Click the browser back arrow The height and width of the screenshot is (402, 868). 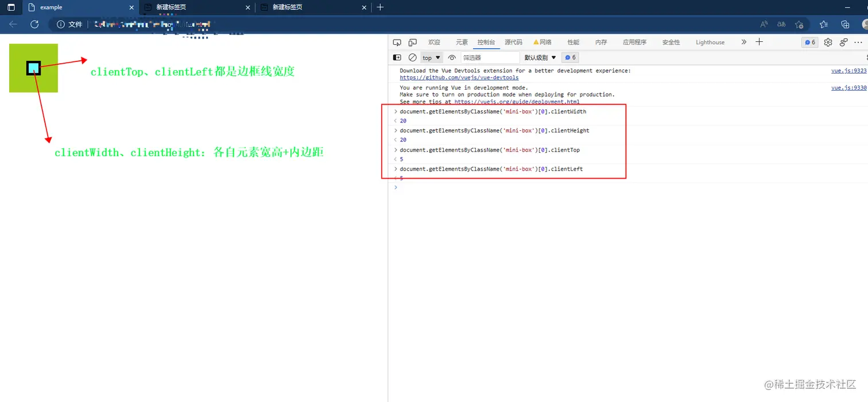pyautogui.click(x=13, y=24)
